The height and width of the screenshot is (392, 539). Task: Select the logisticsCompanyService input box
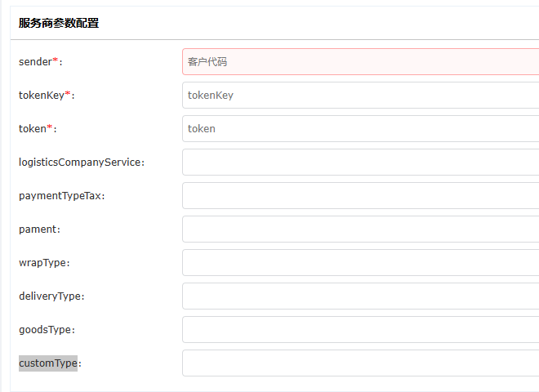pos(359,162)
